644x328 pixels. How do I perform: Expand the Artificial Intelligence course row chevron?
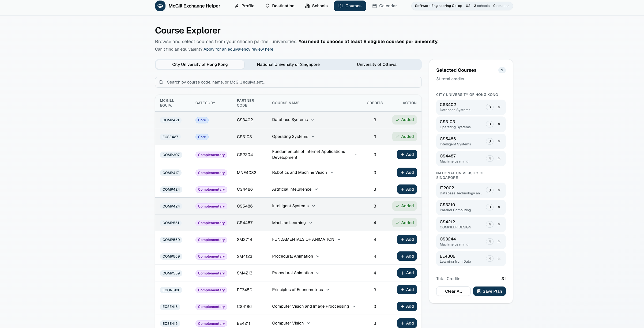(316, 189)
